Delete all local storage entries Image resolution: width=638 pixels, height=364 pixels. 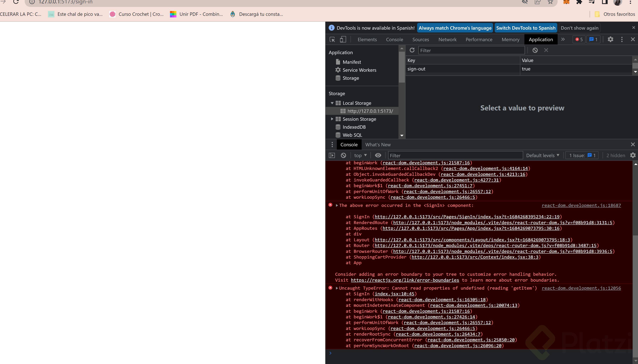pyautogui.click(x=535, y=50)
